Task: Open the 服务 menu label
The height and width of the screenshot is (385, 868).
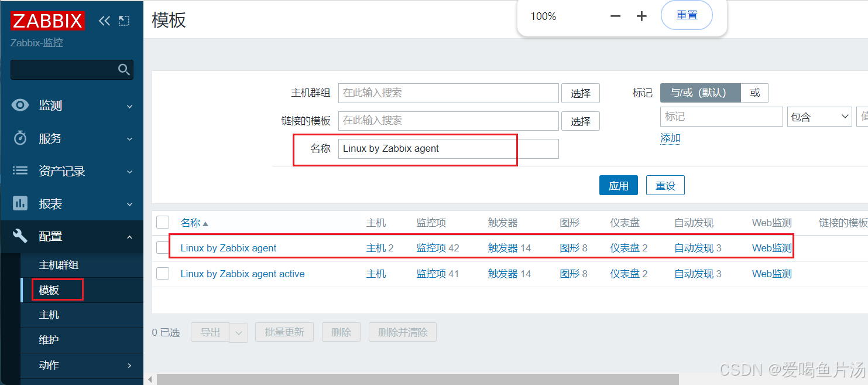Action: tap(50, 138)
